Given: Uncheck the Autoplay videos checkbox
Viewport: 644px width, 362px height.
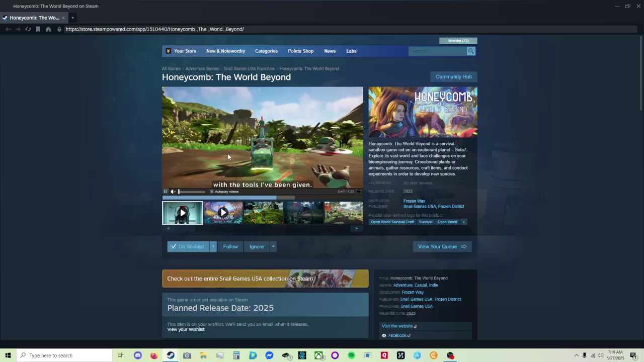Looking at the screenshot, I should point(212,192).
